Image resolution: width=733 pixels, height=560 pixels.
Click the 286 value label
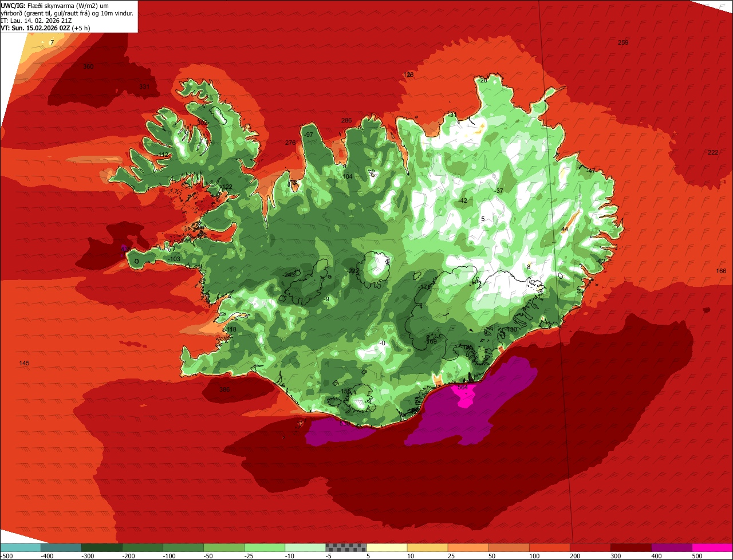click(x=346, y=121)
